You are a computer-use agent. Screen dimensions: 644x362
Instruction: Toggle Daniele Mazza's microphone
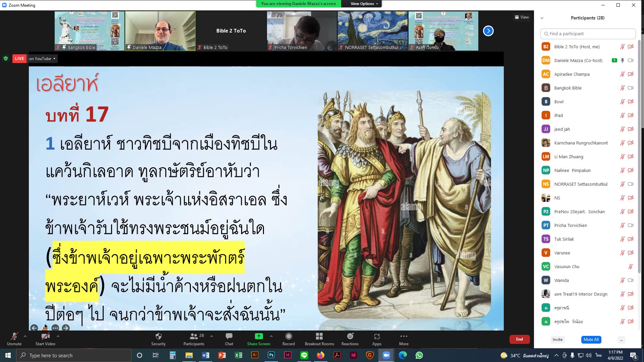[622, 60]
